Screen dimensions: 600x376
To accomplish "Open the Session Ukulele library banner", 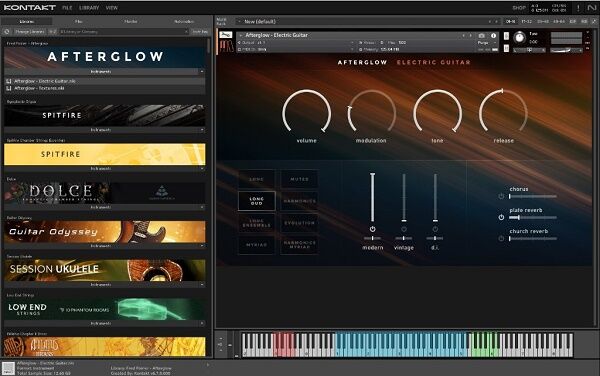I will pos(104,270).
